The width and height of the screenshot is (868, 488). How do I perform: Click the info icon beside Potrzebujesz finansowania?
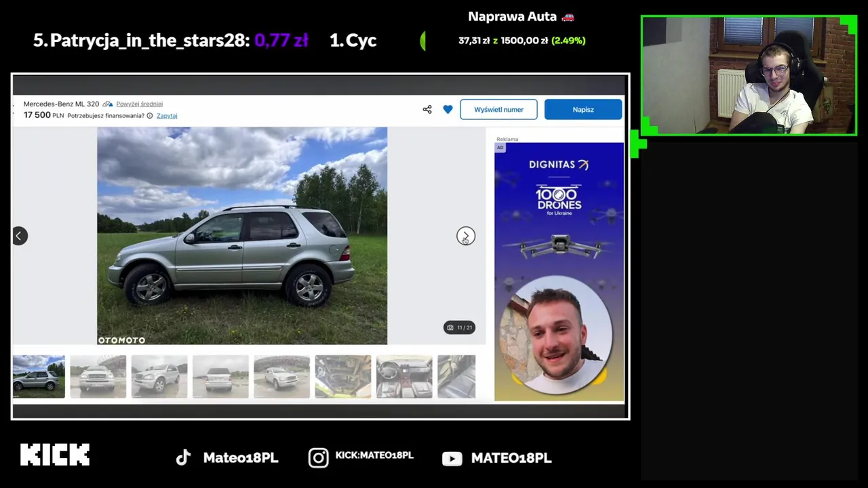[150, 116]
